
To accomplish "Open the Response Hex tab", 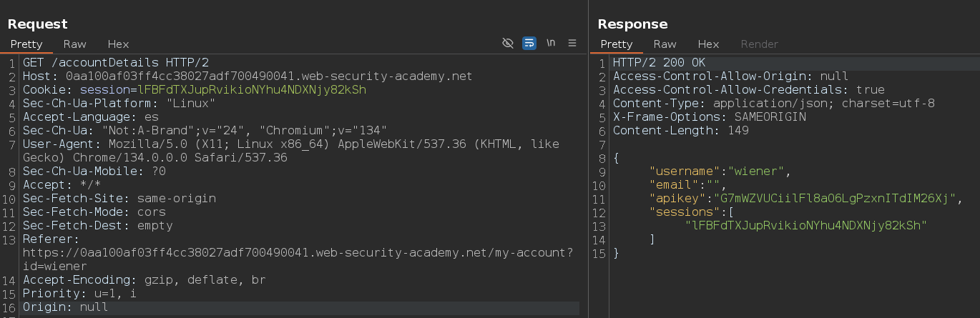I will (x=708, y=44).
